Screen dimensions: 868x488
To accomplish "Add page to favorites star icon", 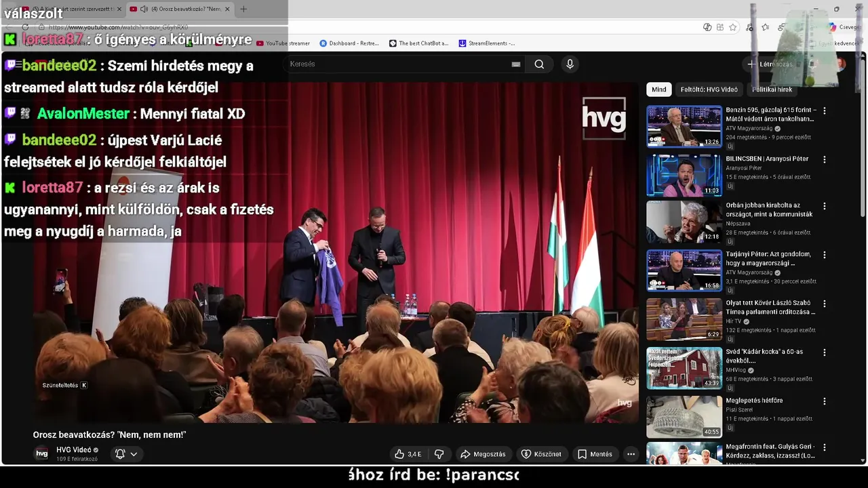I will 733,27.
